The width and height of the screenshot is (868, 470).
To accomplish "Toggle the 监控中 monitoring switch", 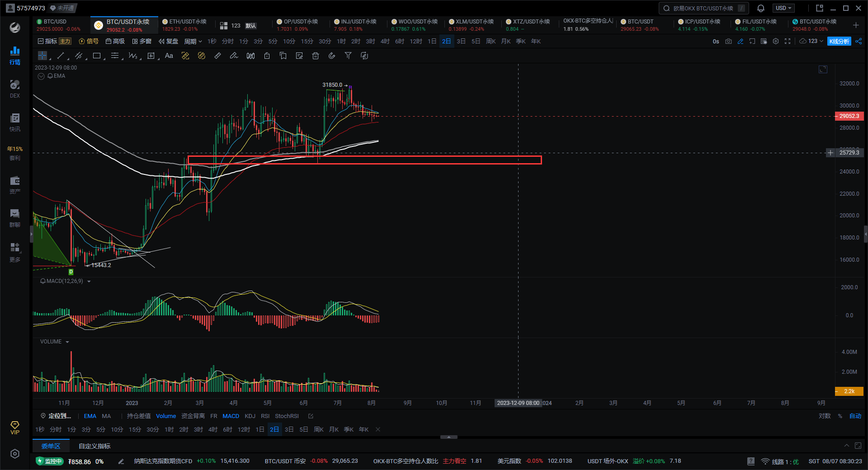I will click(x=50, y=461).
